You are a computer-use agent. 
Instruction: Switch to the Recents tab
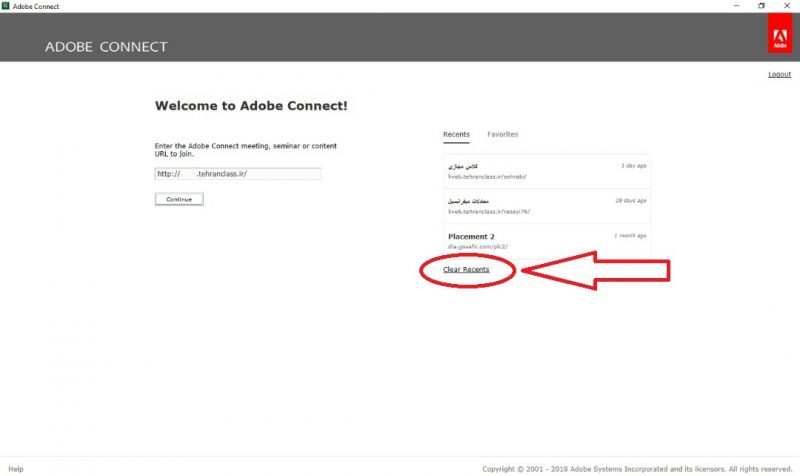pyautogui.click(x=456, y=134)
